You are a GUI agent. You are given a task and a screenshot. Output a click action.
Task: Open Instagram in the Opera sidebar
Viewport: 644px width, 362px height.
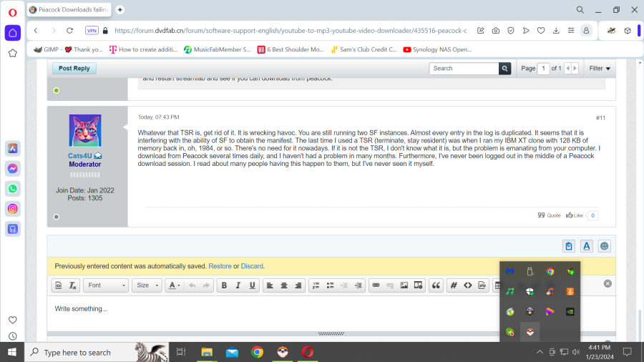(13, 209)
